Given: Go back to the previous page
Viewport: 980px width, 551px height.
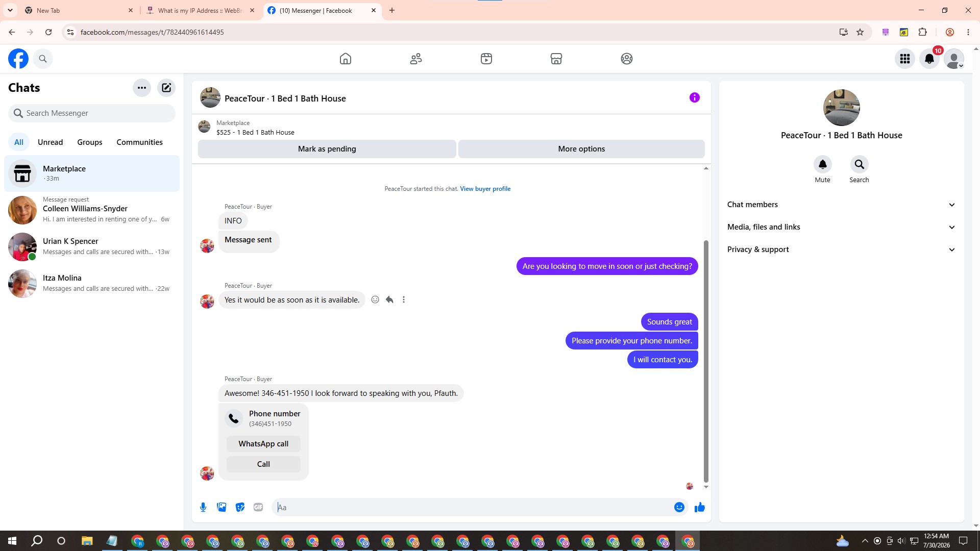Looking at the screenshot, I should coord(12,32).
